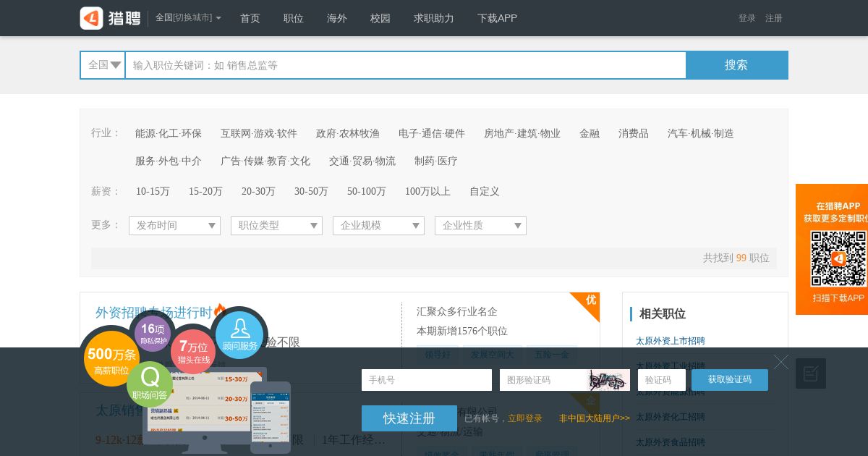Image resolution: width=868 pixels, height=456 pixels.
Task: Click the 本期新增1576个职位 text
Action: tap(462, 331)
